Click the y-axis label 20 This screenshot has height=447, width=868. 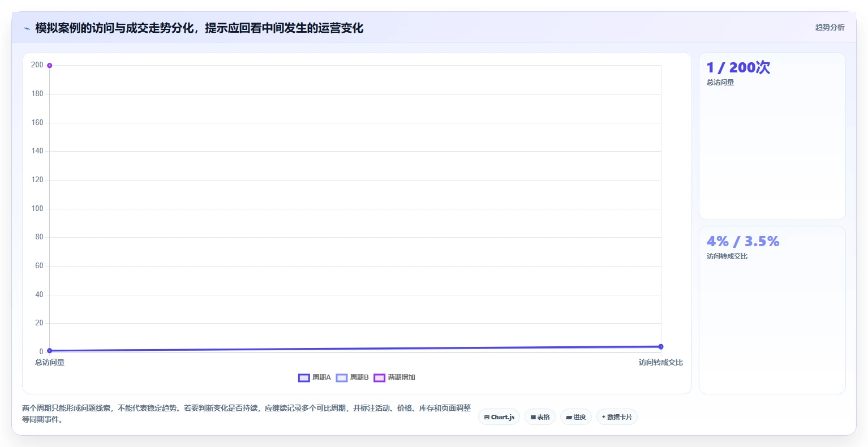[39, 323]
